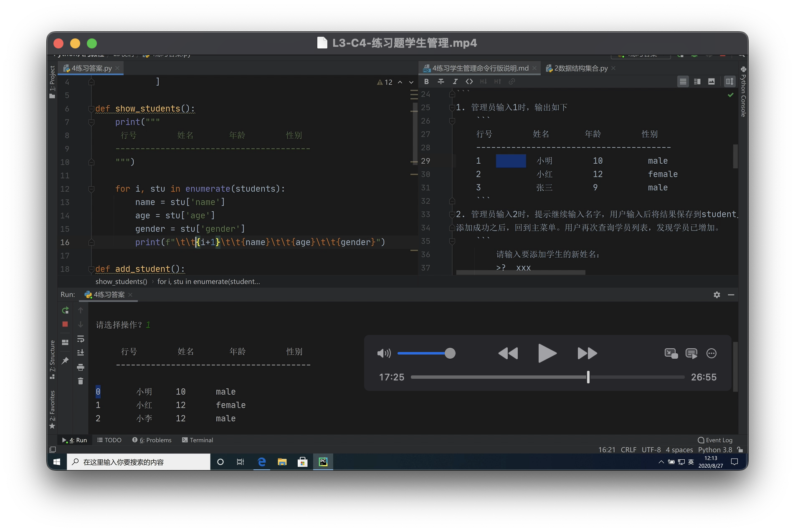The width and height of the screenshot is (795, 532).
Task: Play the video in player overlay
Action: 547,353
